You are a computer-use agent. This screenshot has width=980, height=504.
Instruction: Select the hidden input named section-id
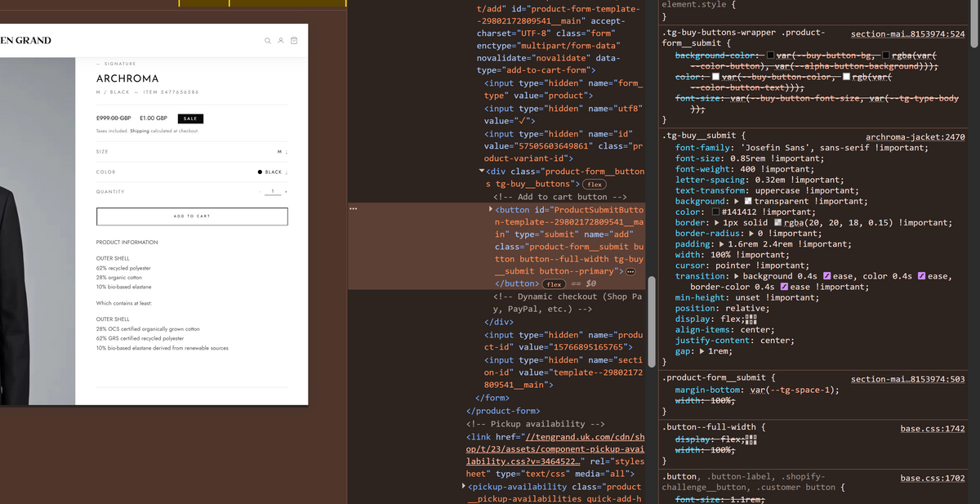[563, 372]
